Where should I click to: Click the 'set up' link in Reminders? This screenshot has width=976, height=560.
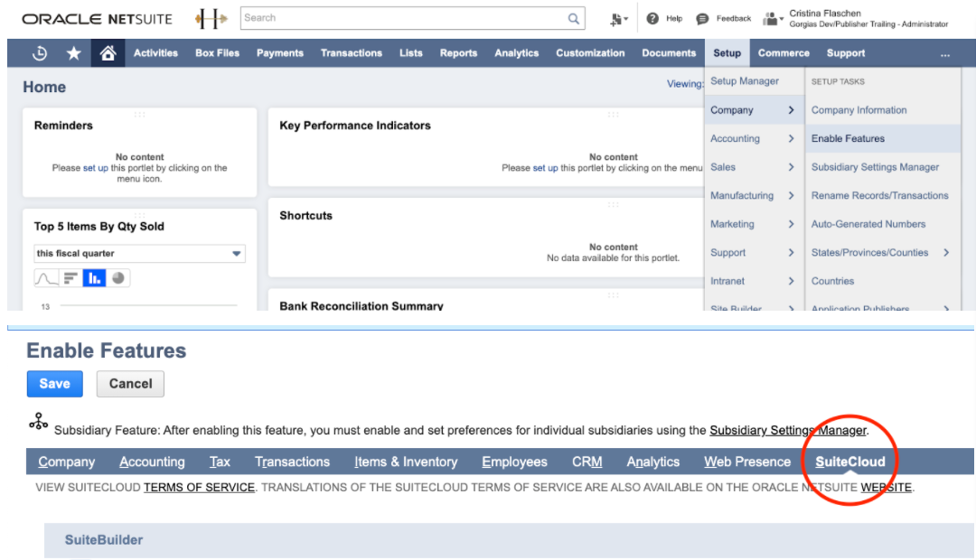pos(95,168)
